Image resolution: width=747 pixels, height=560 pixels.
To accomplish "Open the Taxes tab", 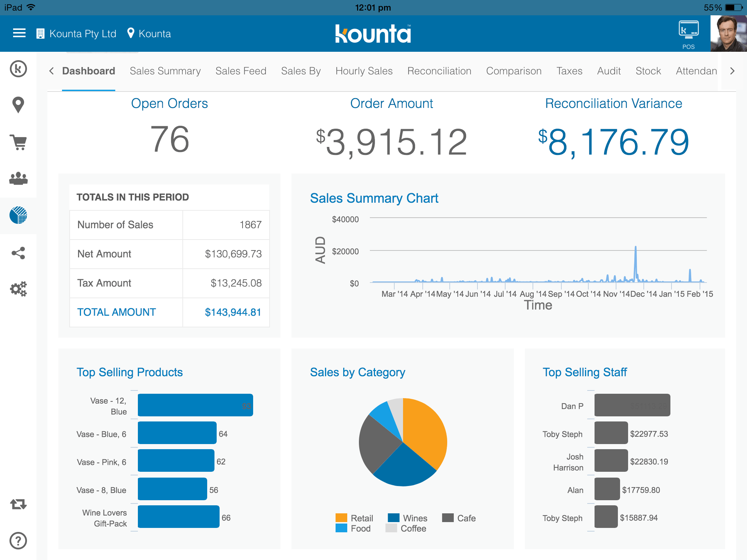I will (569, 71).
